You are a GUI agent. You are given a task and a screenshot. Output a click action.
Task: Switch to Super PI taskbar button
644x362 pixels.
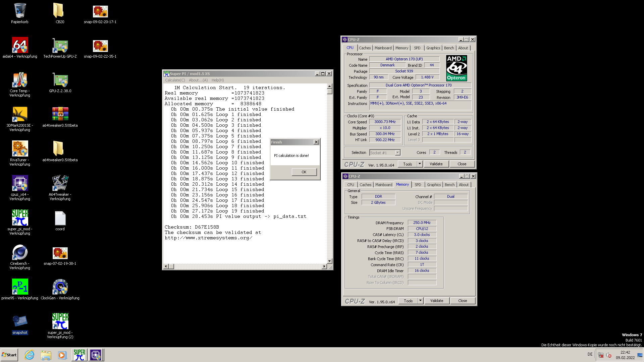pyautogui.click(x=79, y=355)
